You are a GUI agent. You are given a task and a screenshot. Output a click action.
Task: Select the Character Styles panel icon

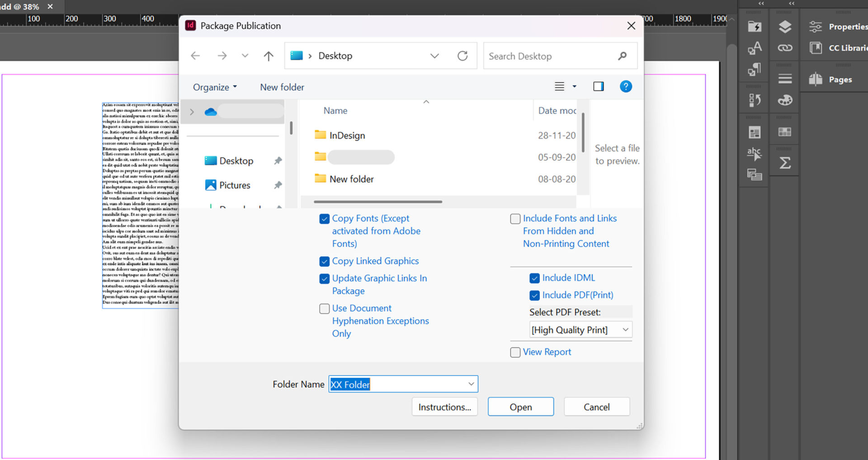click(x=754, y=47)
